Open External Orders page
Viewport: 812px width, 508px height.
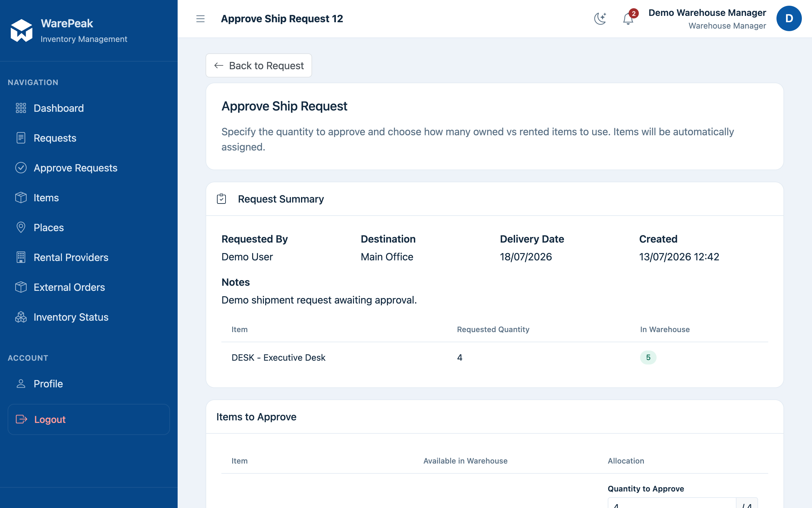(x=88, y=287)
